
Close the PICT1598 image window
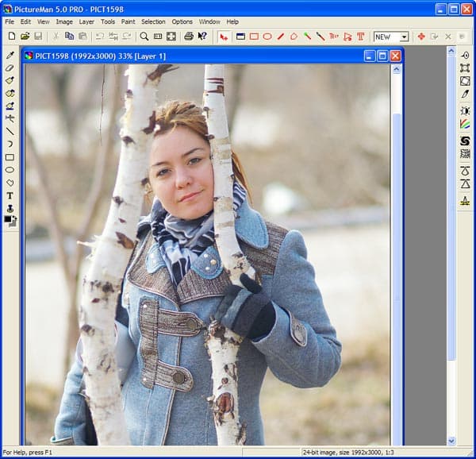395,56
